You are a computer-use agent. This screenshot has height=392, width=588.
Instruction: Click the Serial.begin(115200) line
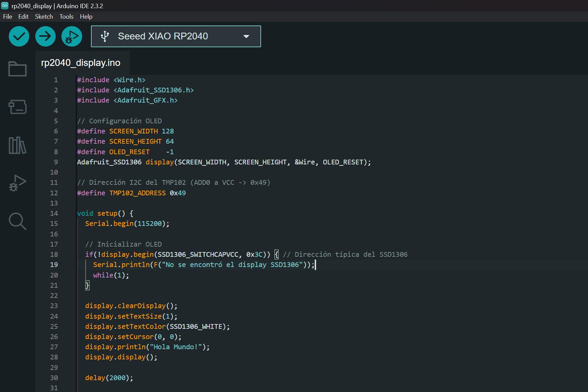pyautogui.click(x=127, y=224)
